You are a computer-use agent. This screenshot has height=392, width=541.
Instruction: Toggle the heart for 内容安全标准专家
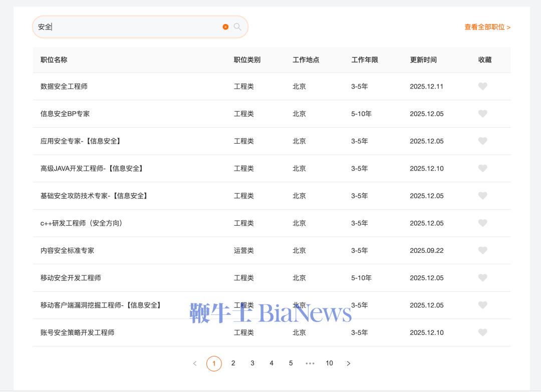482,250
